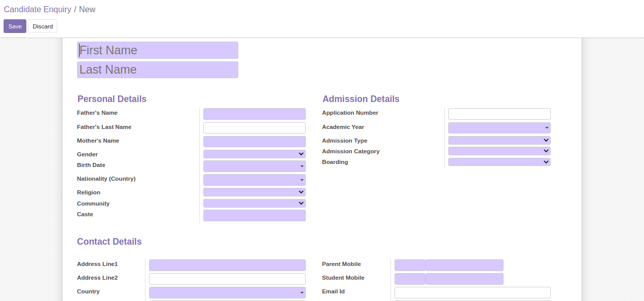Open the Birth Date picker
Viewport: 644px width, 301px height.
(x=254, y=166)
